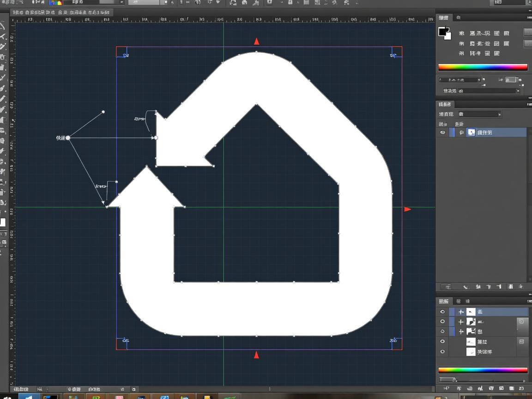532x399 pixels.
Task: Click the upper gray button right of color panel
Action: (527, 32)
